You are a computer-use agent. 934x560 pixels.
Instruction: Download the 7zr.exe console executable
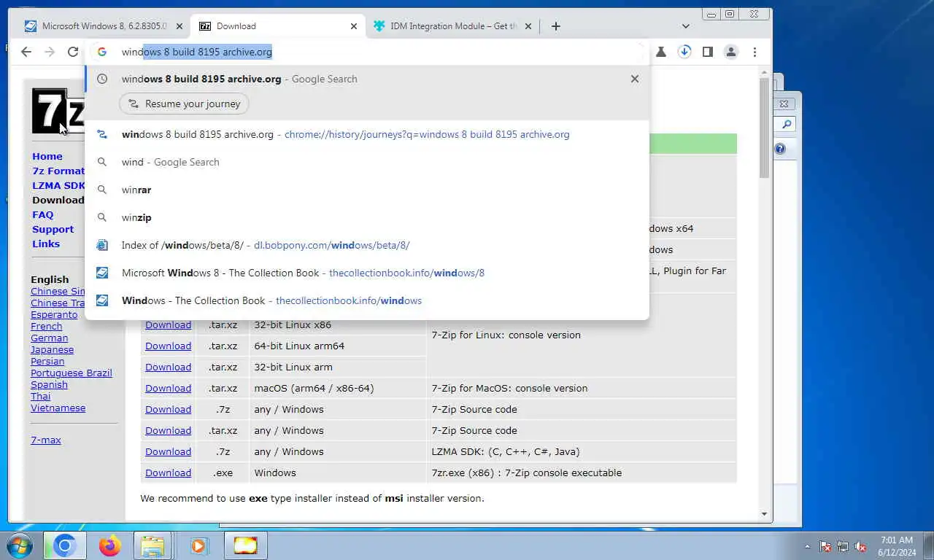tap(168, 472)
